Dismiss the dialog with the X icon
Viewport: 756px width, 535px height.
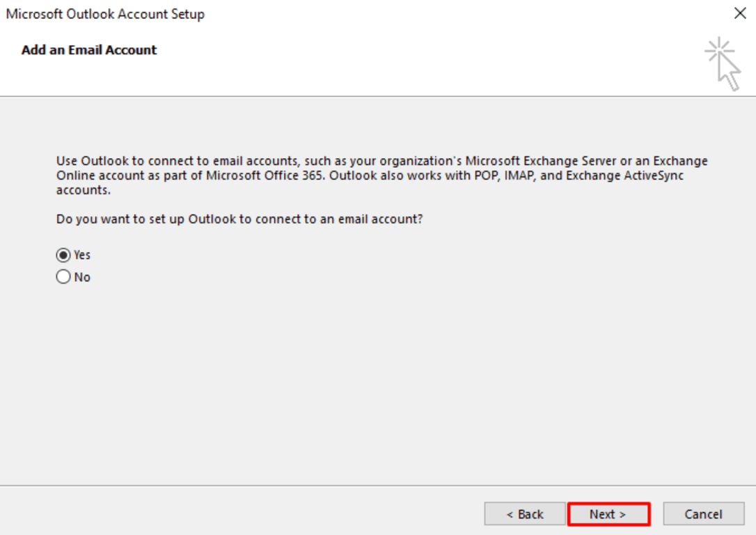(740, 13)
